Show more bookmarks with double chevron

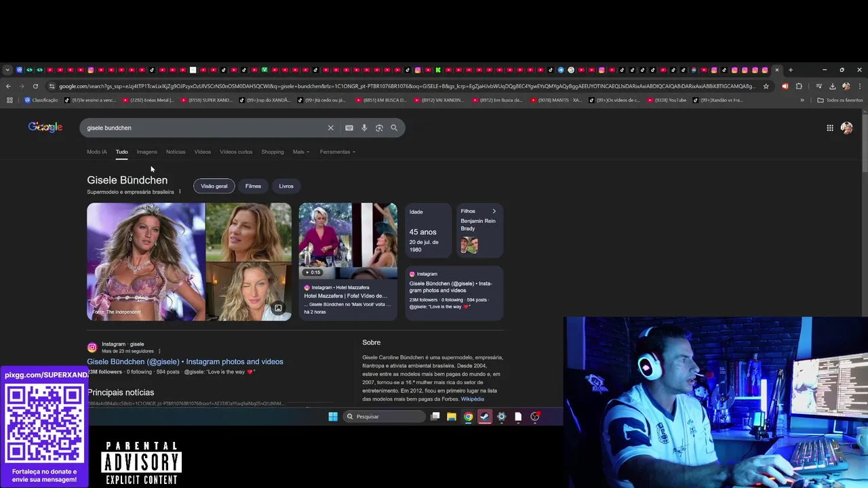tap(802, 100)
